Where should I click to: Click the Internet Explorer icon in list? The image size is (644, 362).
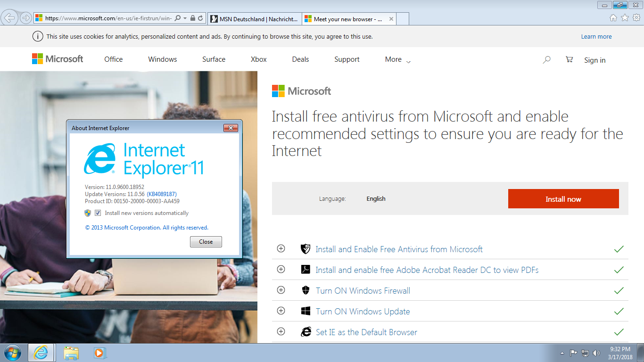[306, 332]
